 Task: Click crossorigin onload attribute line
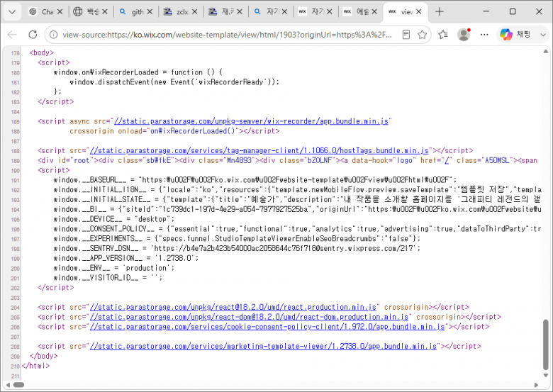[x=174, y=131]
